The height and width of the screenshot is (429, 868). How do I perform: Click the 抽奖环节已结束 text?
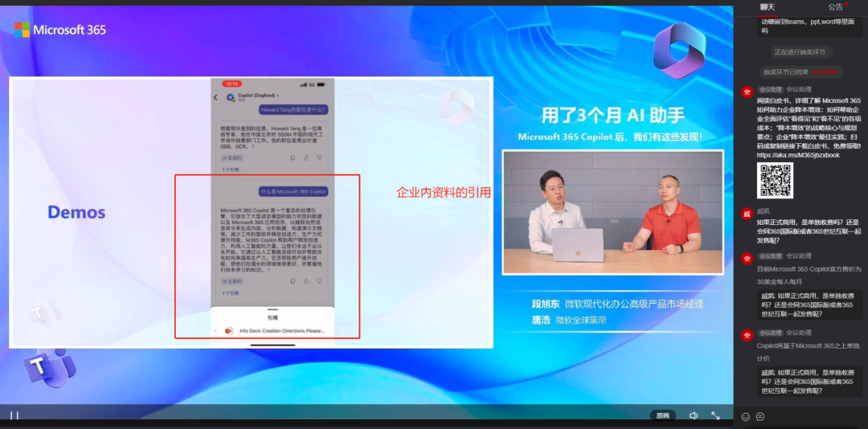point(786,72)
